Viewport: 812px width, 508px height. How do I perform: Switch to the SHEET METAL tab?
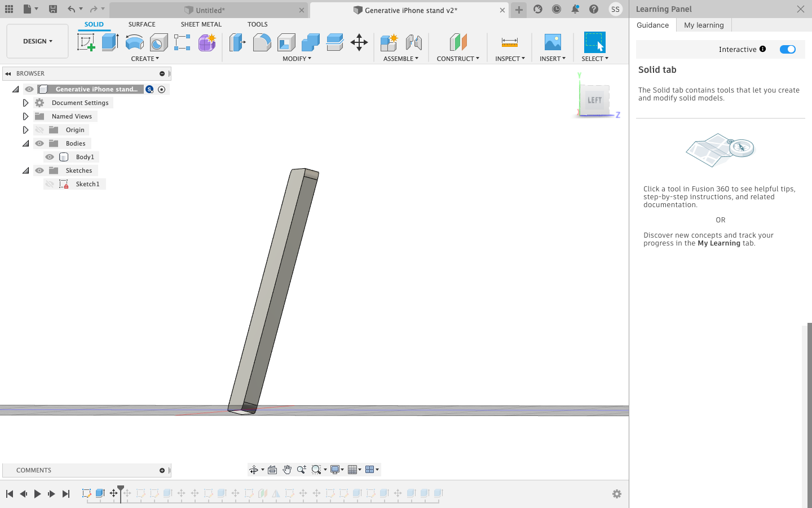(201, 24)
